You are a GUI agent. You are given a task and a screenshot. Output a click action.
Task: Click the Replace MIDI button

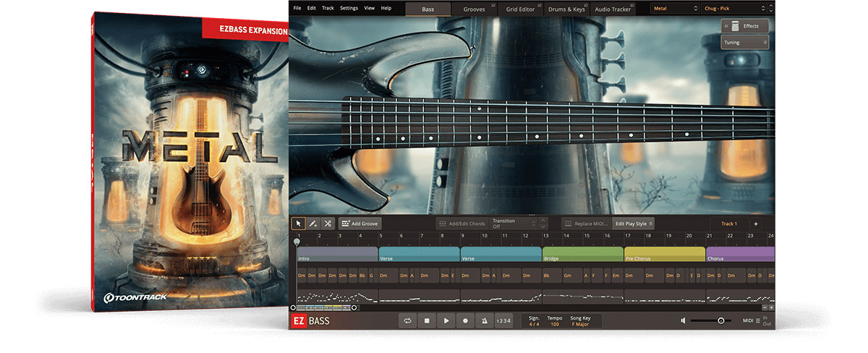pyautogui.click(x=587, y=224)
